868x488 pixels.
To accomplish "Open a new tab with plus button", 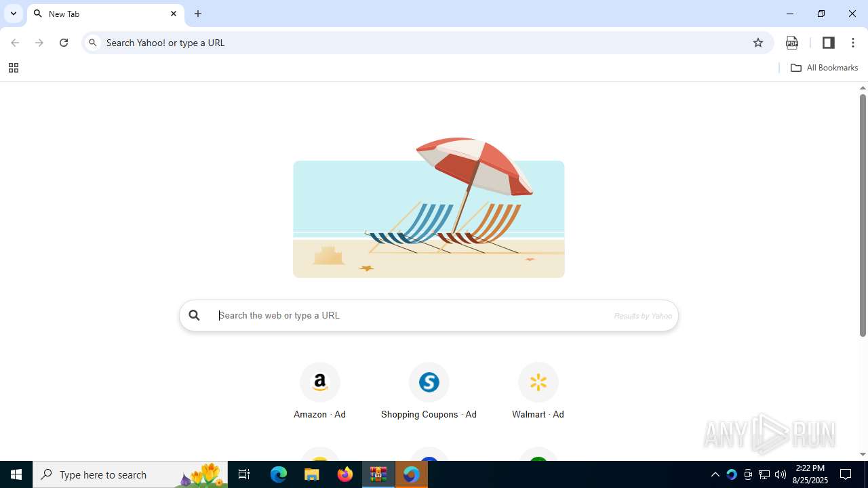I will point(198,14).
